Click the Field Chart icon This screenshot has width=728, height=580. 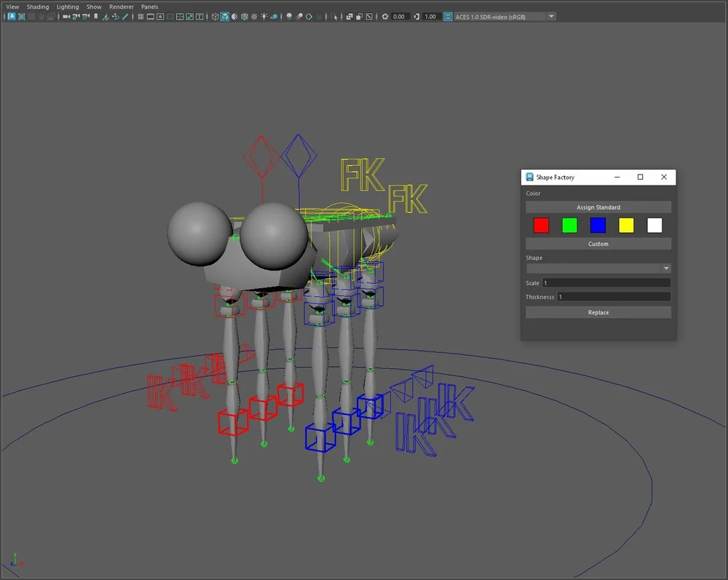tap(180, 17)
